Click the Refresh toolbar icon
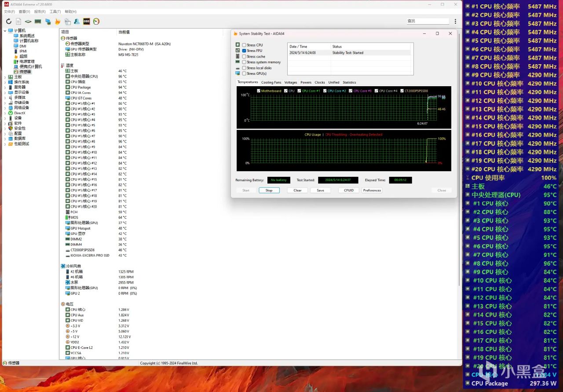The height and width of the screenshot is (392, 563). point(8,21)
